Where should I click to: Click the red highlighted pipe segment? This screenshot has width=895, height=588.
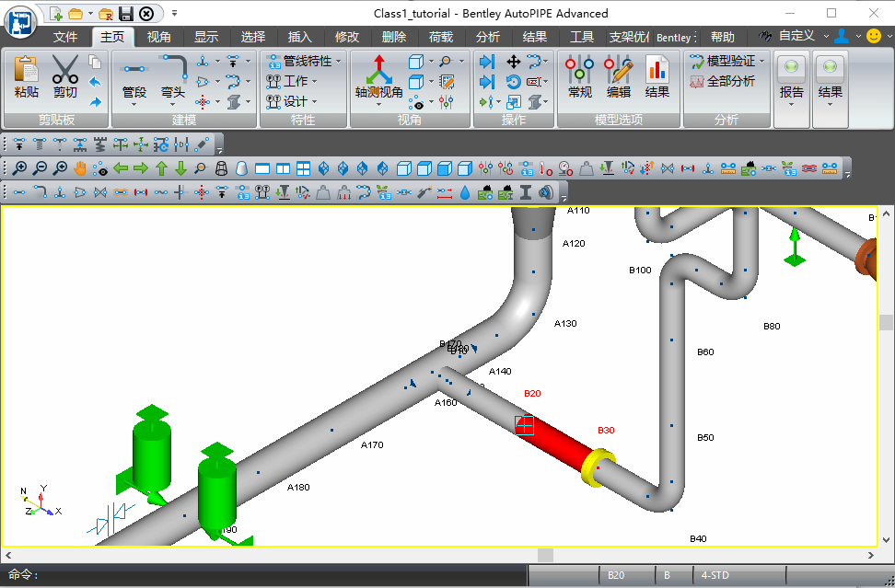556,442
